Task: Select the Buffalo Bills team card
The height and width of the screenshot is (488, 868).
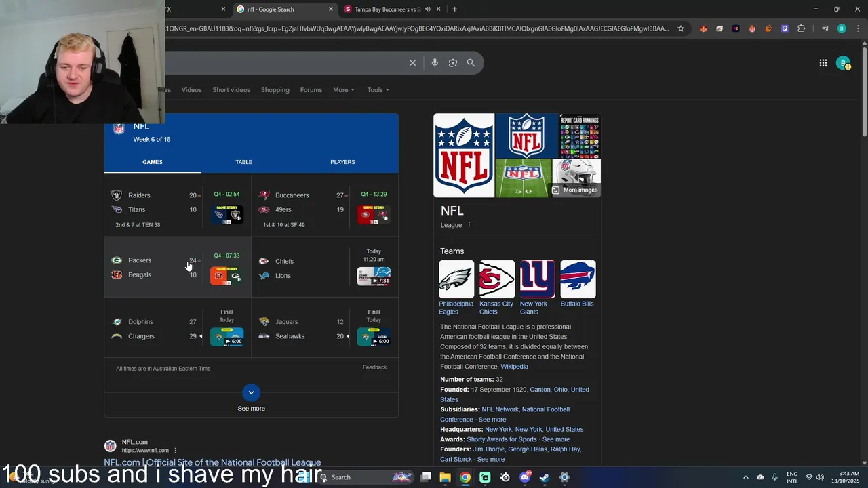Action: pyautogui.click(x=578, y=284)
